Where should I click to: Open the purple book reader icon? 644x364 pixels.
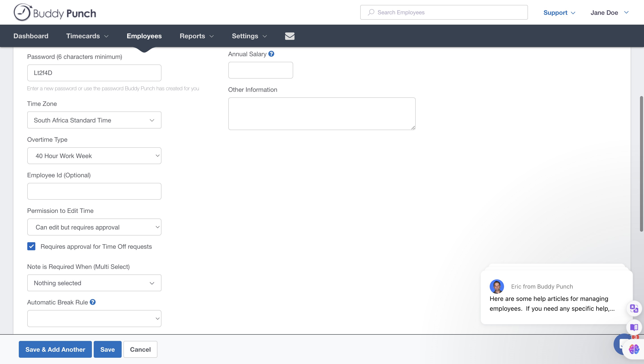pos(634,327)
